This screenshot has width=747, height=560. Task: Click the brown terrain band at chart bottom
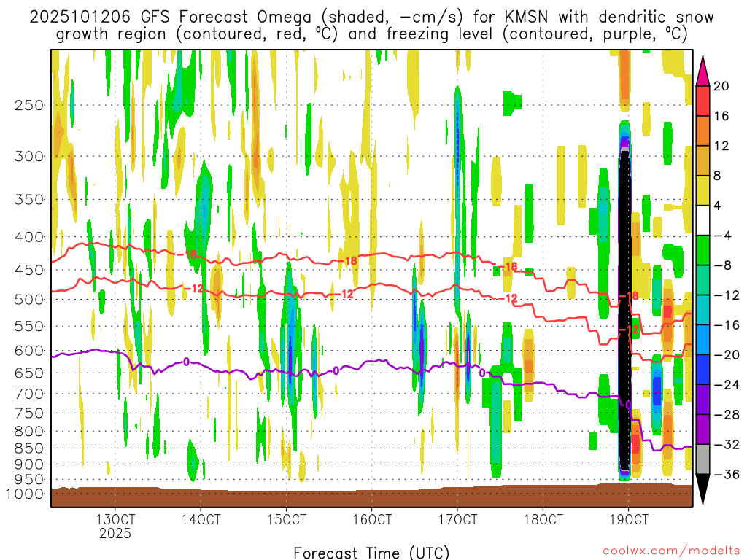pyautogui.click(x=371, y=497)
